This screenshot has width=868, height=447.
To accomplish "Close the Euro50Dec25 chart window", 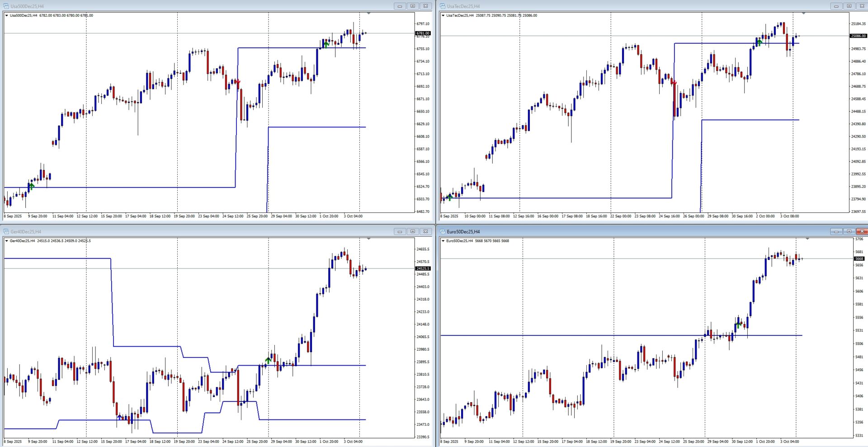I will 862,231.
